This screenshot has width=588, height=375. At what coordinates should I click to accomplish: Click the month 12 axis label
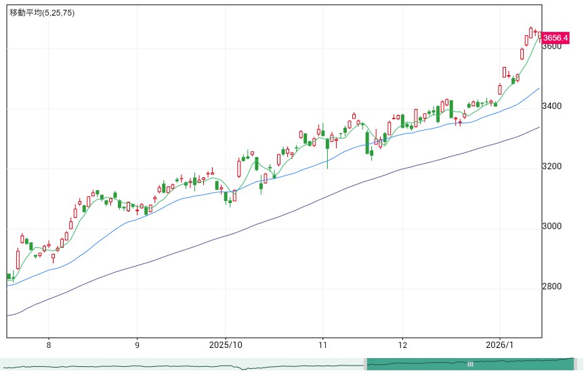click(403, 345)
